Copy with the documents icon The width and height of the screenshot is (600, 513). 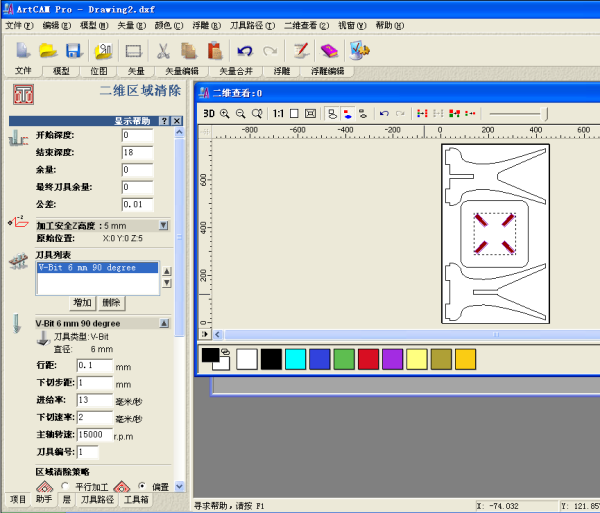coord(189,50)
